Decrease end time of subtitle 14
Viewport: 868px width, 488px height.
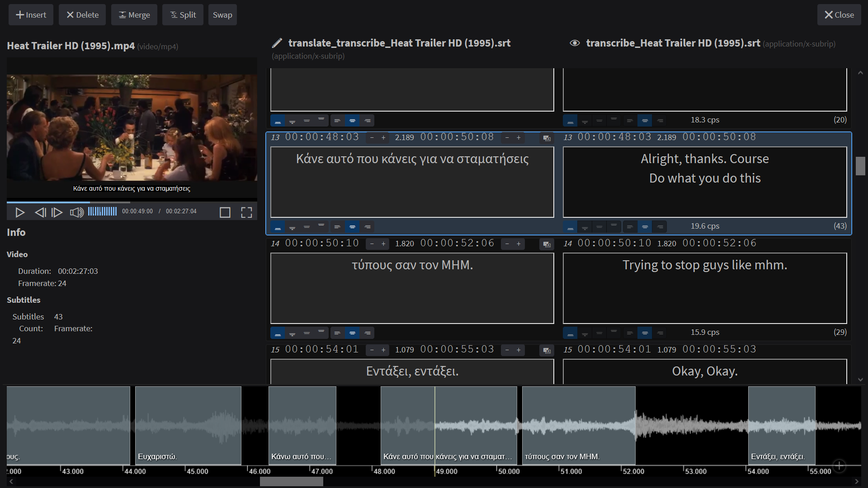(x=507, y=244)
